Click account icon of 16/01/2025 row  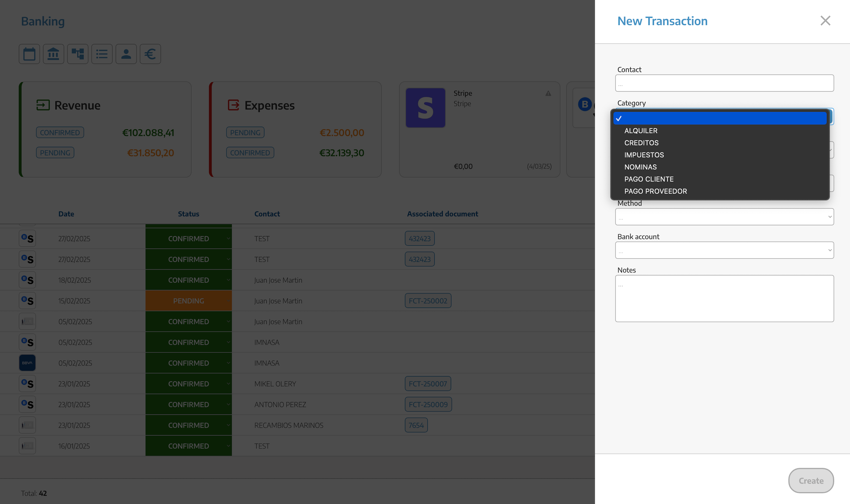click(x=27, y=446)
